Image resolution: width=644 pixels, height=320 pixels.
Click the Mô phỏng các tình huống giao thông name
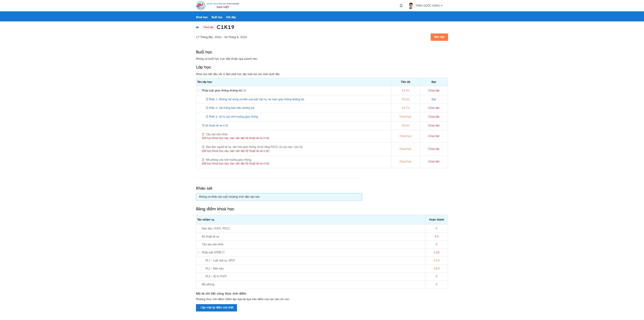pos(228,160)
